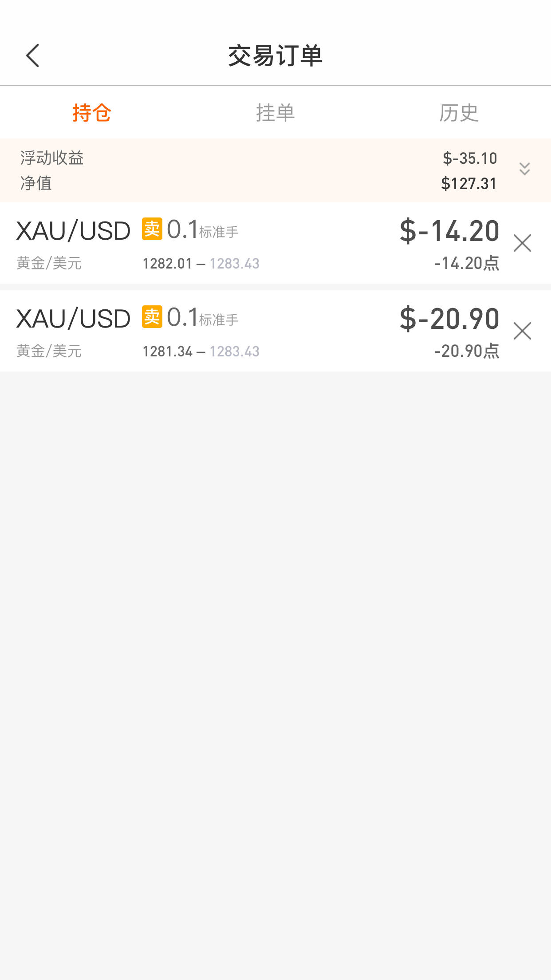Tap the back arrow icon
Viewport: 551px width, 980px height.
33,55
